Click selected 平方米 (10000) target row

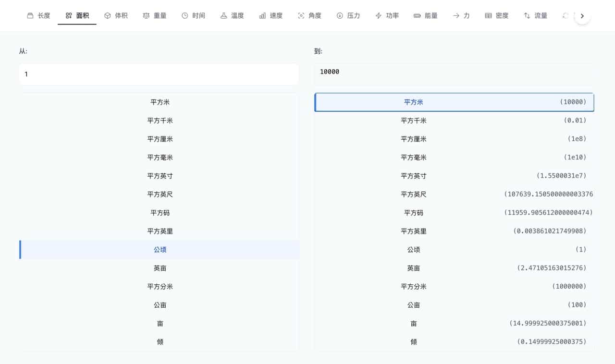(x=454, y=102)
